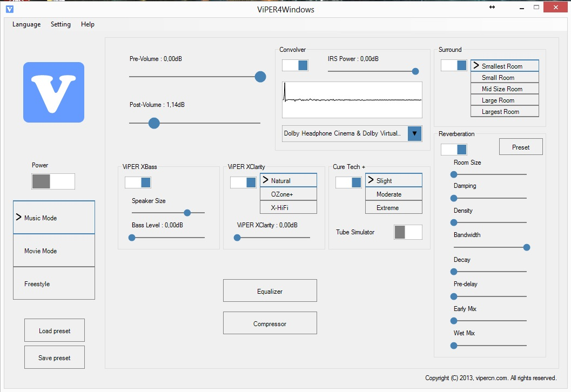Viewport: 571px width, 392px height.
Task: Click the Post-Volume slider handle
Action: click(x=154, y=123)
